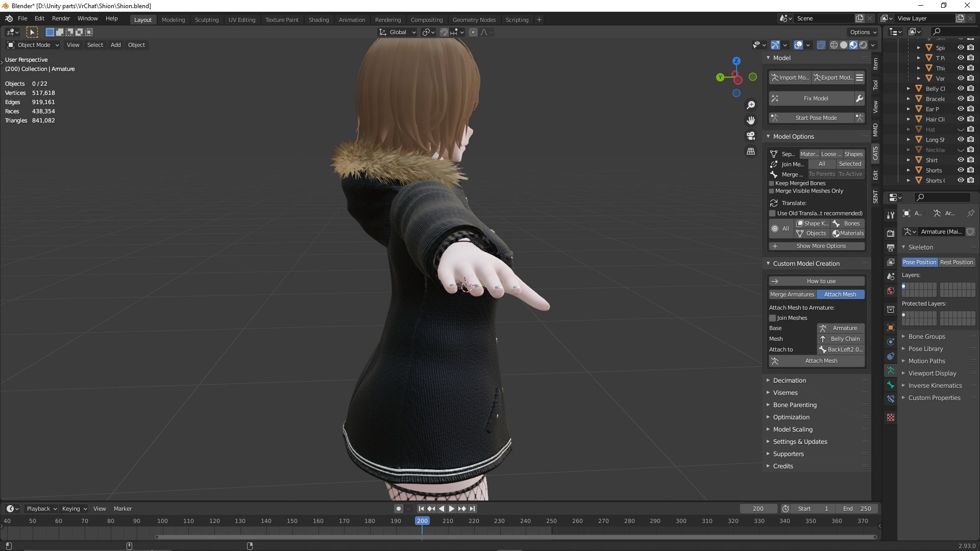Expand the Bone Groups section
The image size is (980, 551).
pos(926,336)
